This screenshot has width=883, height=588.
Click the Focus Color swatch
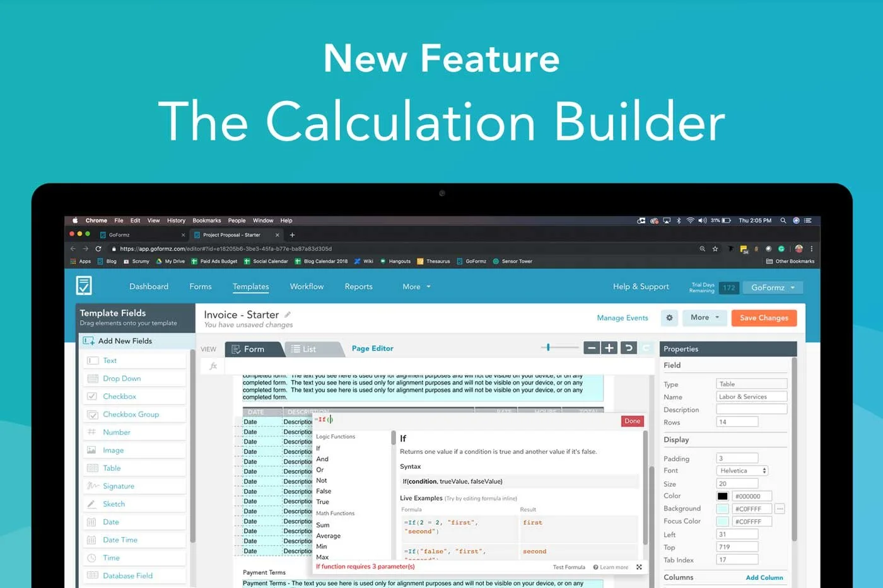click(722, 521)
